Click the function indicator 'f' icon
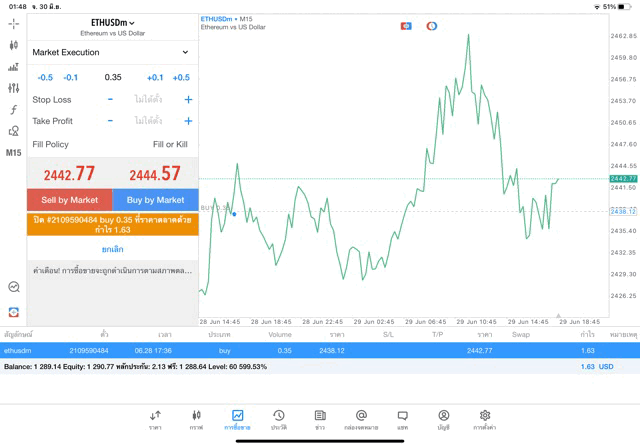 (13, 110)
